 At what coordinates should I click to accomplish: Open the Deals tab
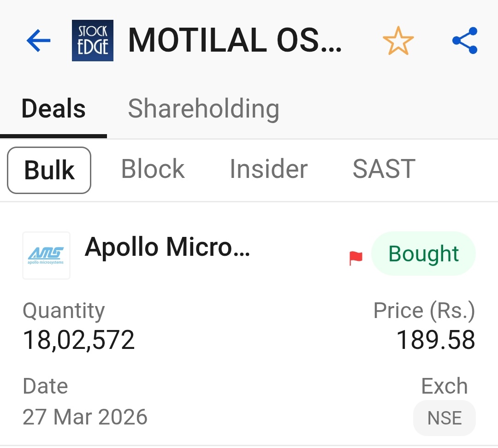53,109
